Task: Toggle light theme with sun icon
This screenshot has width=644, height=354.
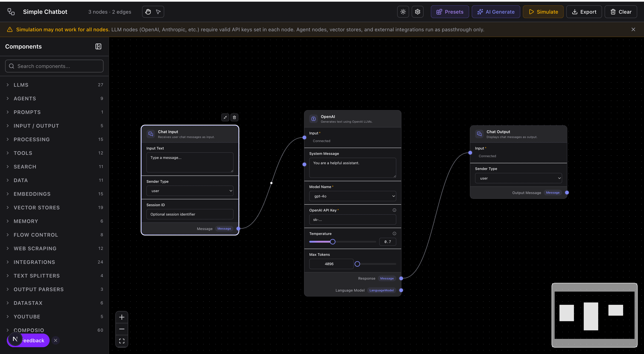Action: coord(403,12)
